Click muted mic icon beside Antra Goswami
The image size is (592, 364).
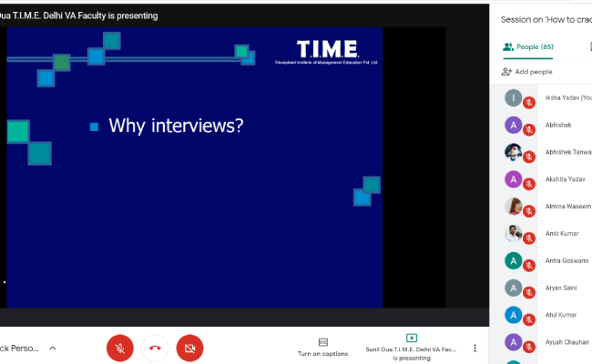[x=529, y=266]
